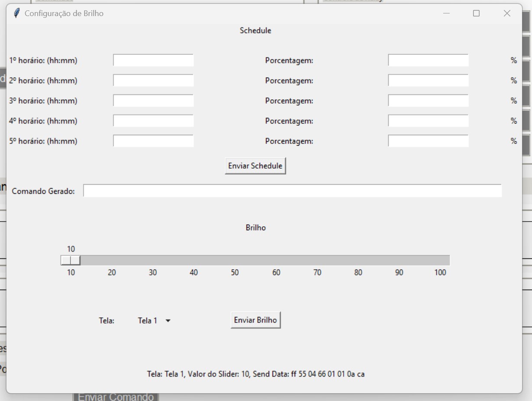Click the Enviar Brilho button

[256, 320]
